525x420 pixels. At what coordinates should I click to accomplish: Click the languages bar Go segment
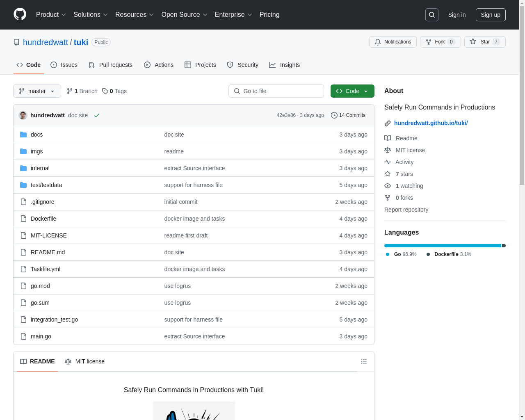(443, 246)
